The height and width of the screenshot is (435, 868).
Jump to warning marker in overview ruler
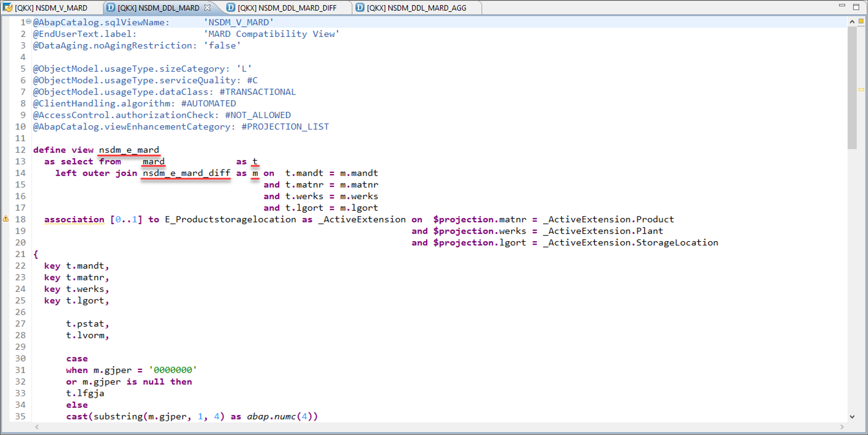click(x=861, y=90)
